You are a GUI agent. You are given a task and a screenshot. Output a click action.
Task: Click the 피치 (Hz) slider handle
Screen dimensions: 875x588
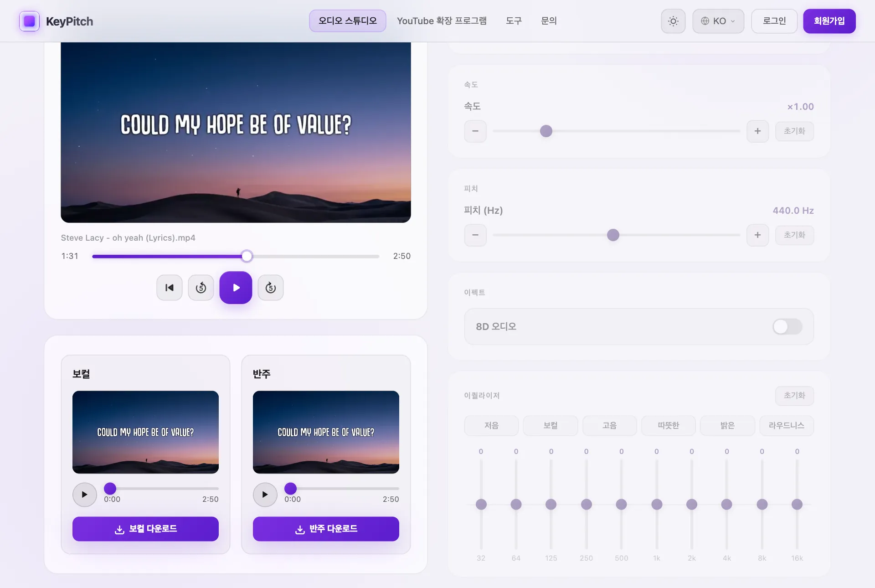coord(613,235)
